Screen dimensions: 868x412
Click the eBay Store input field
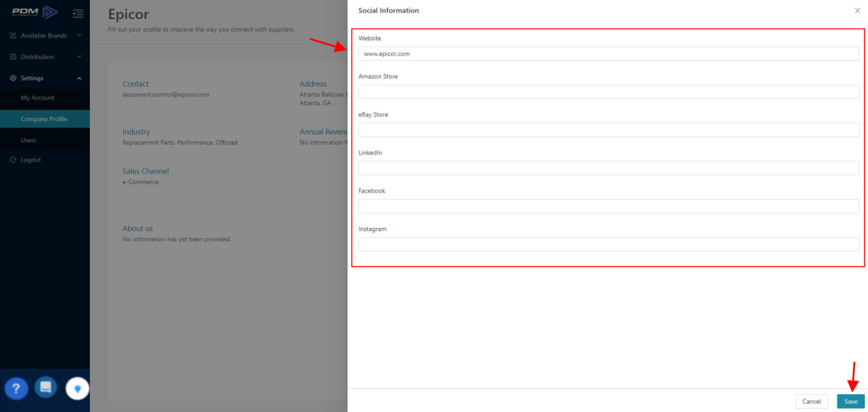point(608,130)
